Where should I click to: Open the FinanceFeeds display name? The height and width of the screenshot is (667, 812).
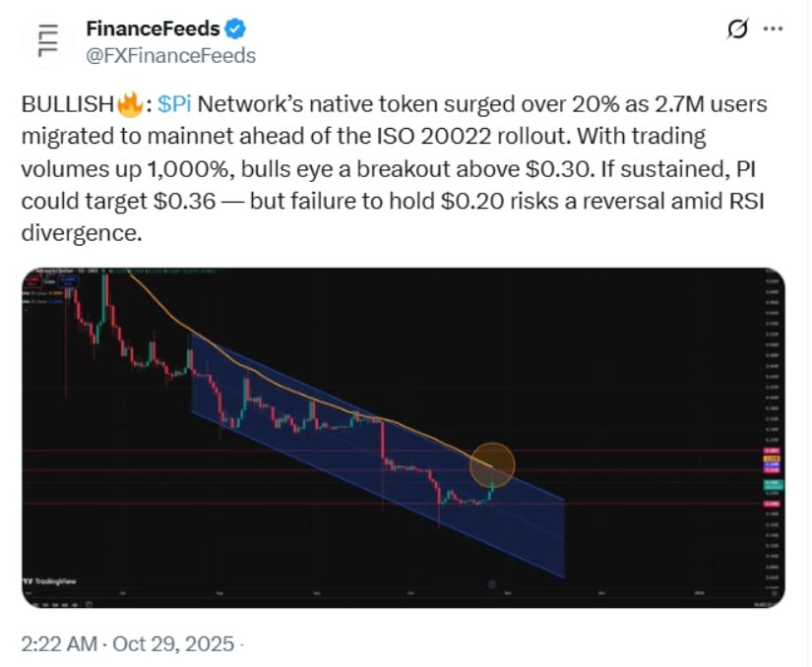[x=153, y=29]
